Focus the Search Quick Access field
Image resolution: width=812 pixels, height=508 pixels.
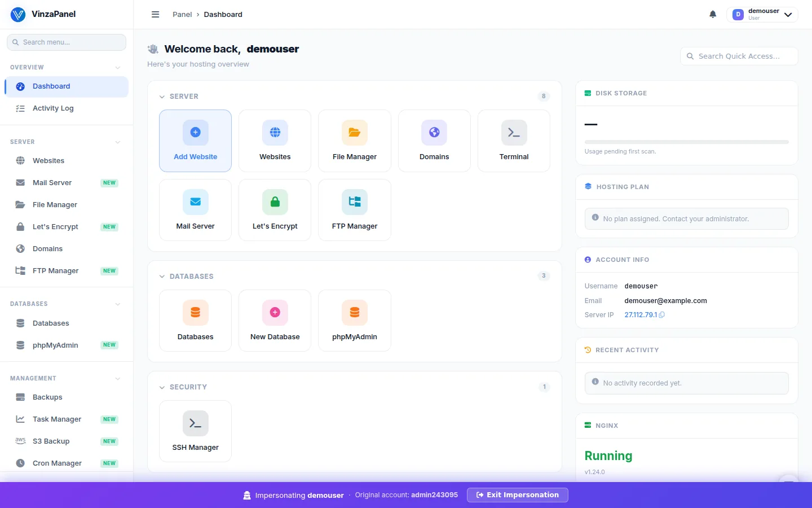(x=739, y=56)
